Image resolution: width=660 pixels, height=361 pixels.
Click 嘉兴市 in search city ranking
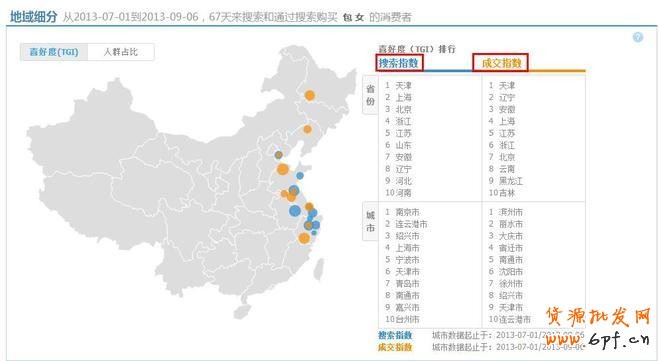click(x=407, y=308)
